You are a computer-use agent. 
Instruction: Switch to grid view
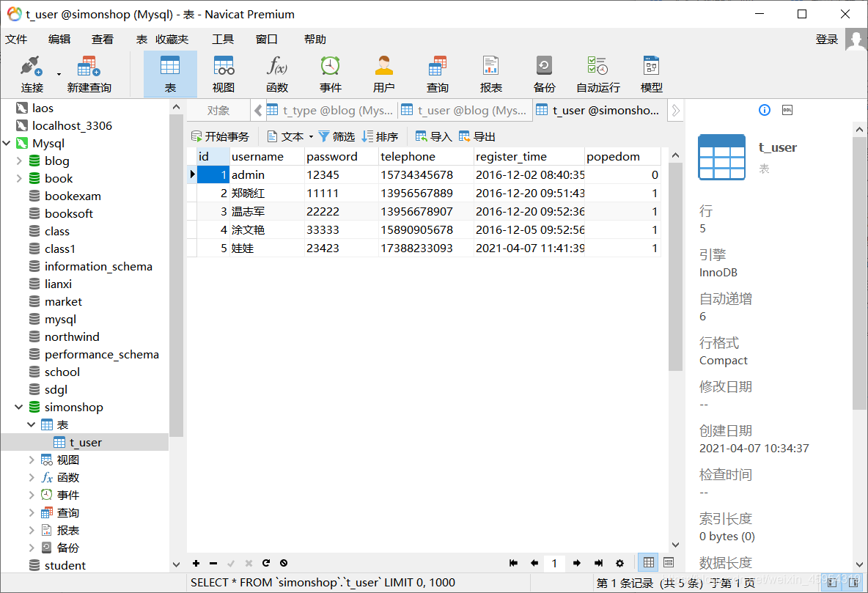tap(649, 562)
